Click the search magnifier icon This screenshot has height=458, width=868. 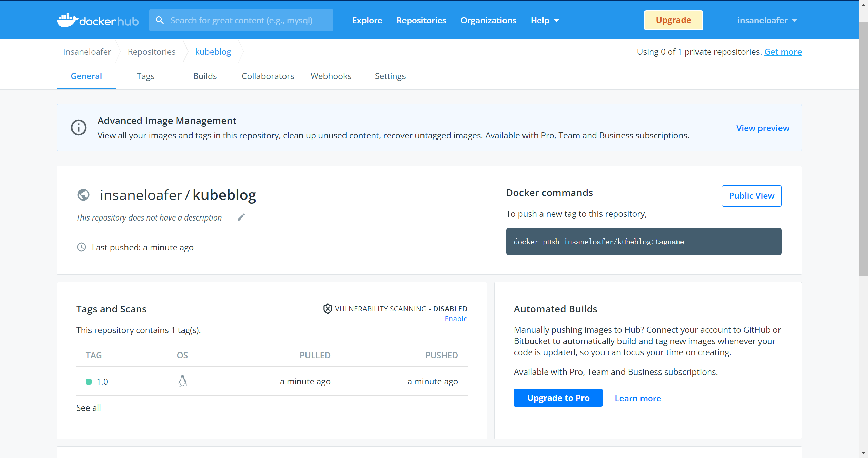(x=160, y=20)
